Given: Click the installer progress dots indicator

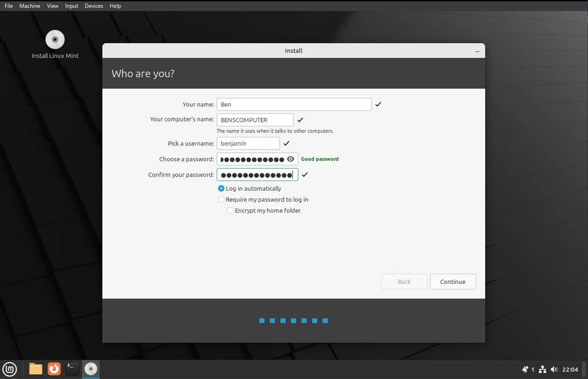Looking at the screenshot, I should click(293, 320).
